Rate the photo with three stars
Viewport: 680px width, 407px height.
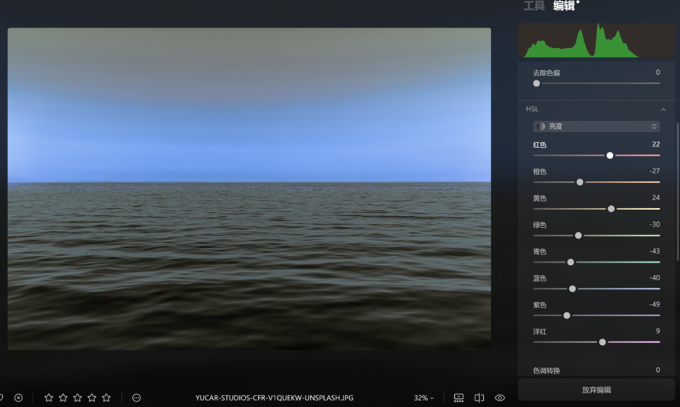click(x=78, y=398)
